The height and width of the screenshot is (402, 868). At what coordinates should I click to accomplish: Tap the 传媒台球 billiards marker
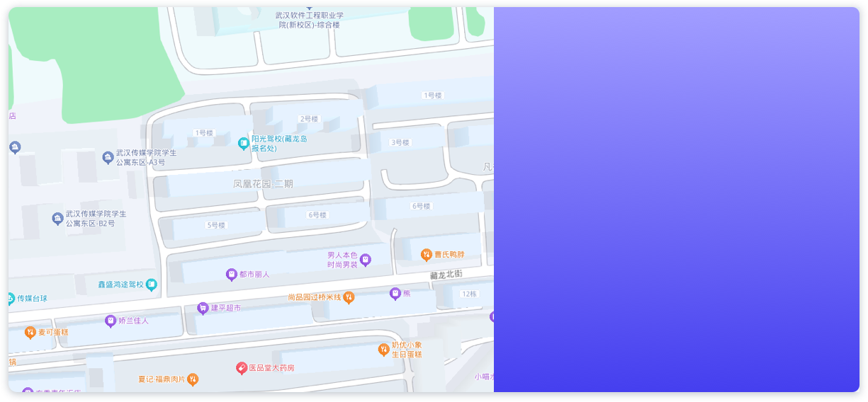coord(10,299)
